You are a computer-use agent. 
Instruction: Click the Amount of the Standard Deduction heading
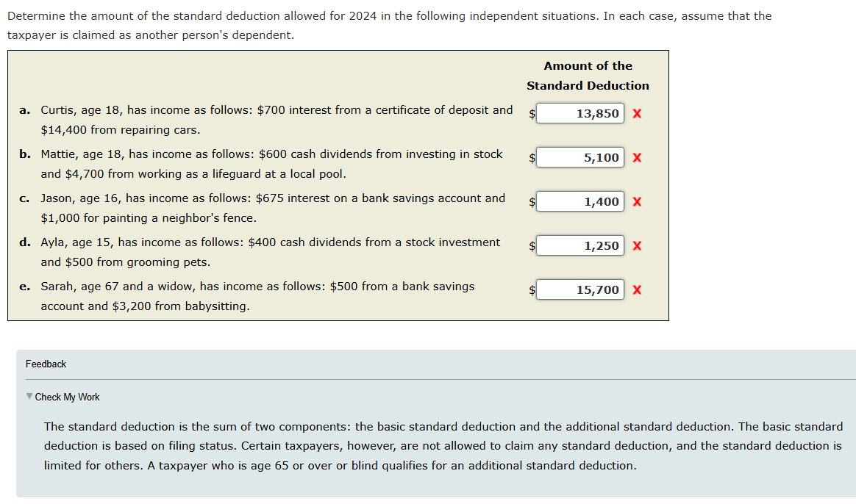pos(588,76)
